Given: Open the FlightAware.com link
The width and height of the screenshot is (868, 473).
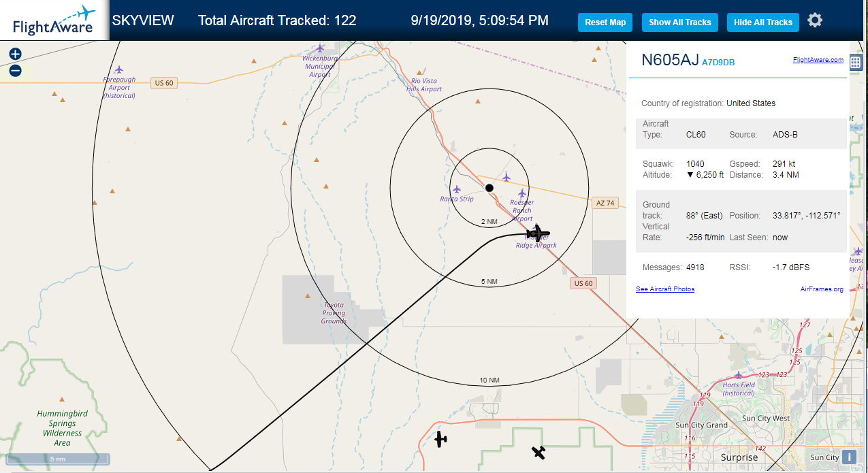Looking at the screenshot, I should pos(818,60).
